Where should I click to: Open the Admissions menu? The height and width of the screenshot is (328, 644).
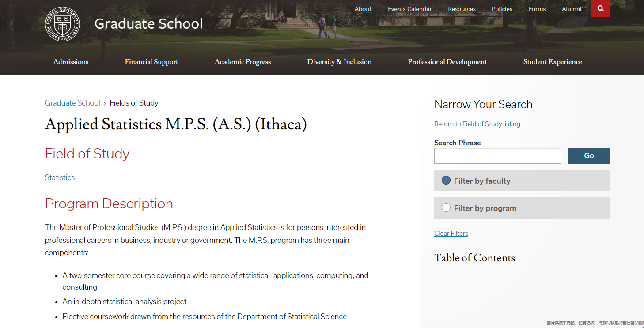(71, 62)
